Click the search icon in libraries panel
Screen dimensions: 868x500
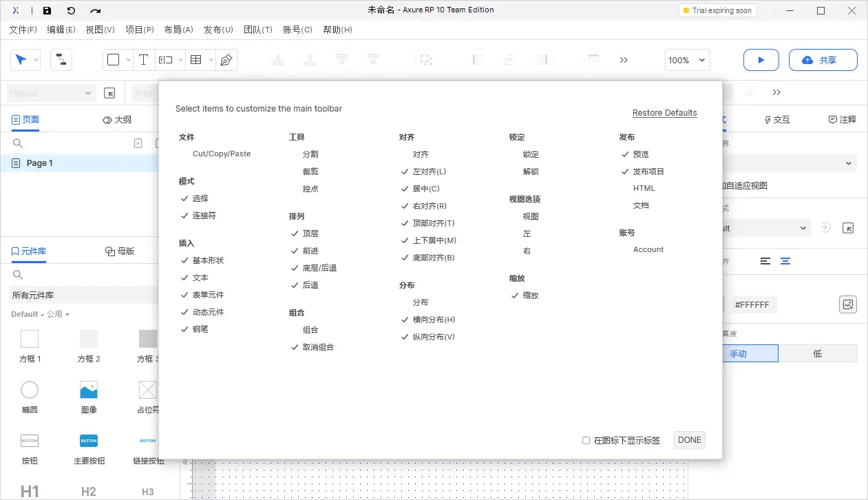point(18,275)
